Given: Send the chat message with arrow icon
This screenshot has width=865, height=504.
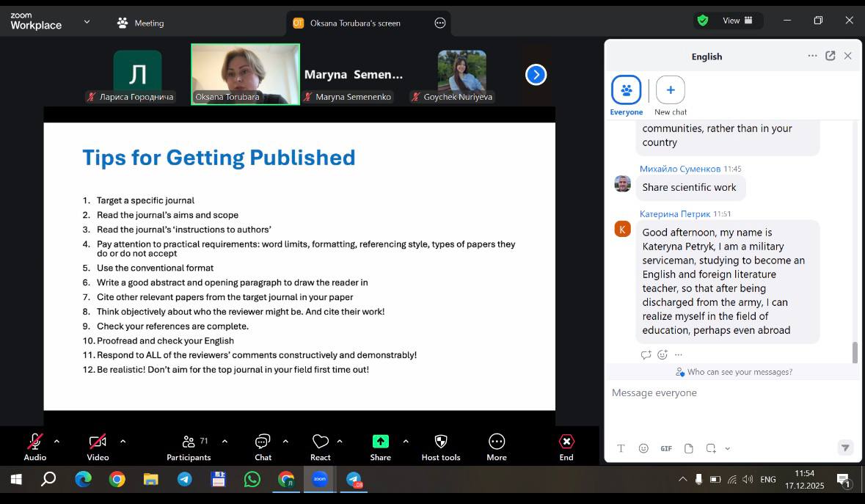Looking at the screenshot, I should (845, 448).
